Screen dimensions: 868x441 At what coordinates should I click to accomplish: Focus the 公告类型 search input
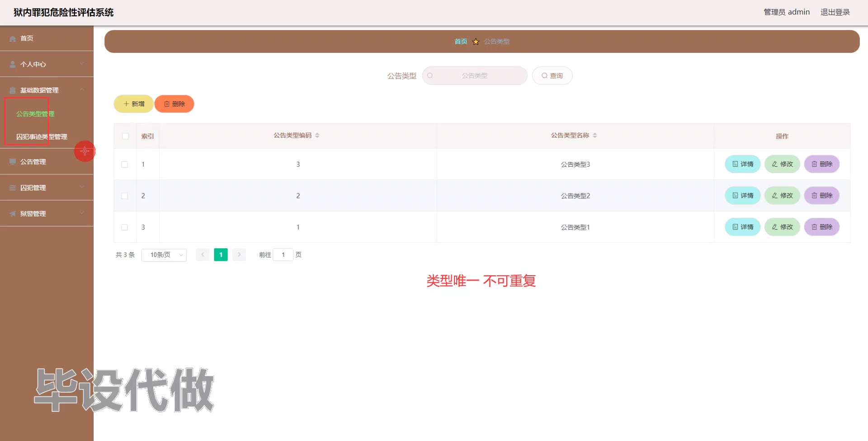click(x=475, y=76)
